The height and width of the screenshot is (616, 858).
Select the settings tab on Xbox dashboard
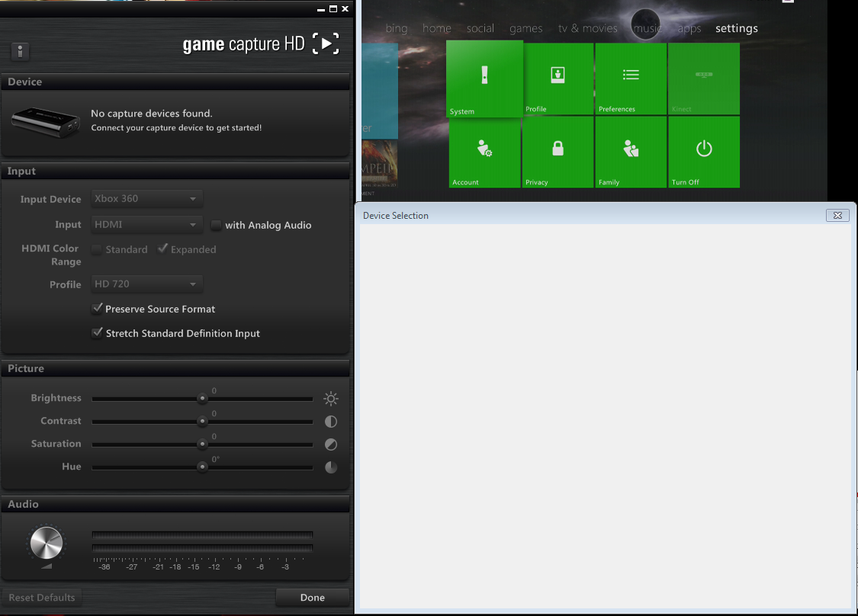tap(737, 28)
